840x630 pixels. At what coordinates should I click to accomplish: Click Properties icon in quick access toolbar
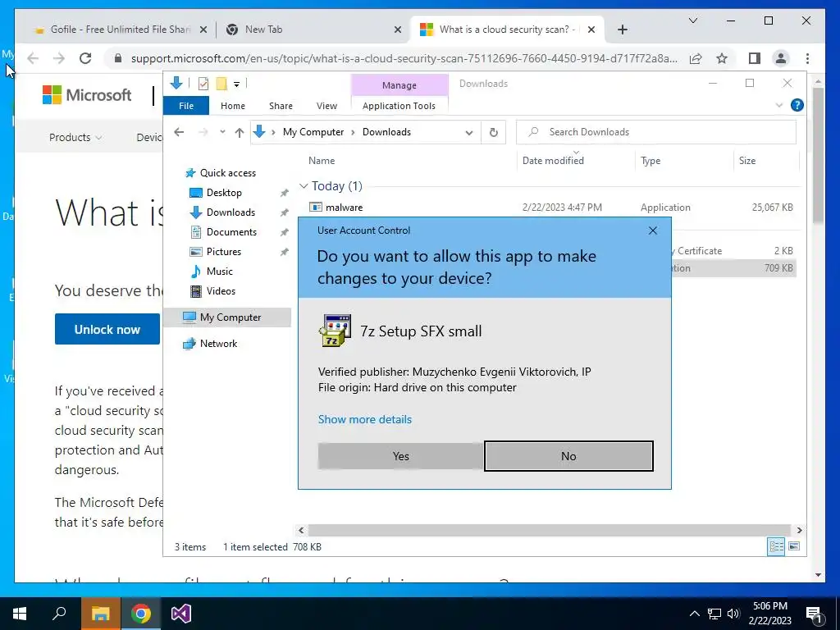pyautogui.click(x=203, y=84)
